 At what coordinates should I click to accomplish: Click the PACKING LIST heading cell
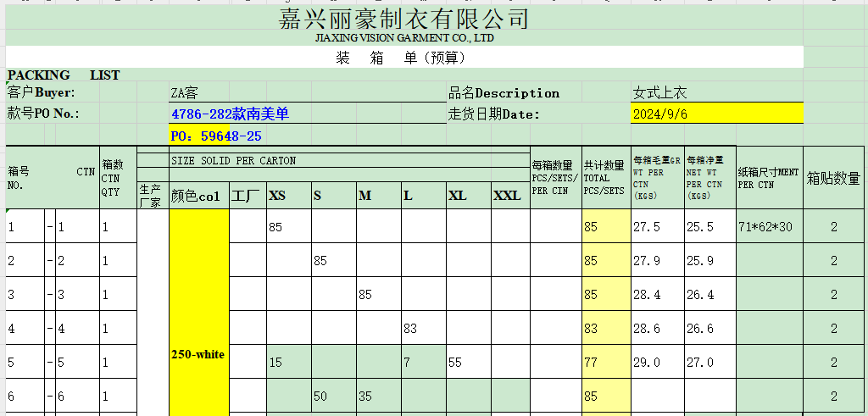(x=64, y=75)
